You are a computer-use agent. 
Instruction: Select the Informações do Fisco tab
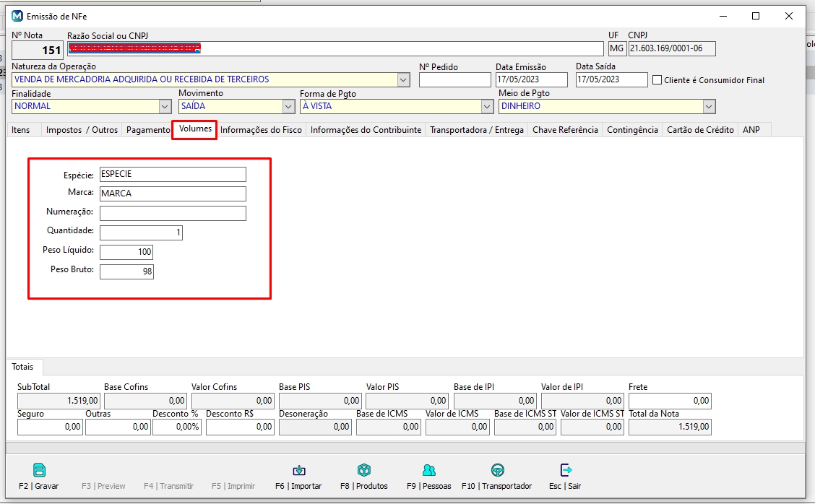click(x=261, y=130)
